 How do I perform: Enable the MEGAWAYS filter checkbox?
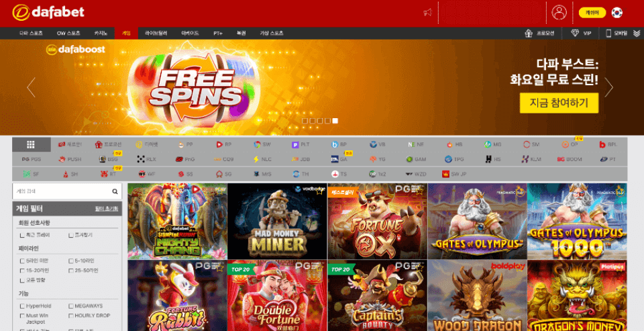click(x=71, y=306)
